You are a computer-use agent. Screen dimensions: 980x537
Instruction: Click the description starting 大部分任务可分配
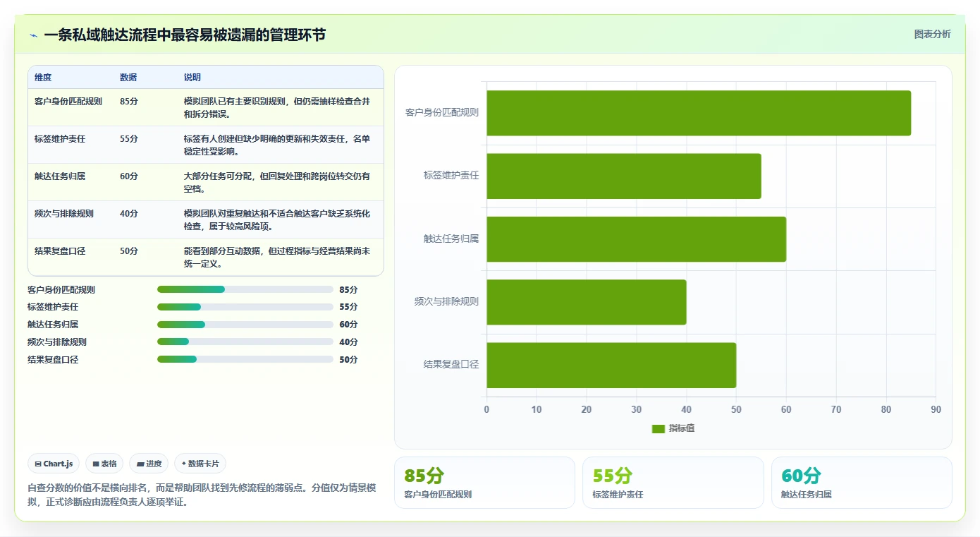(x=277, y=183)
